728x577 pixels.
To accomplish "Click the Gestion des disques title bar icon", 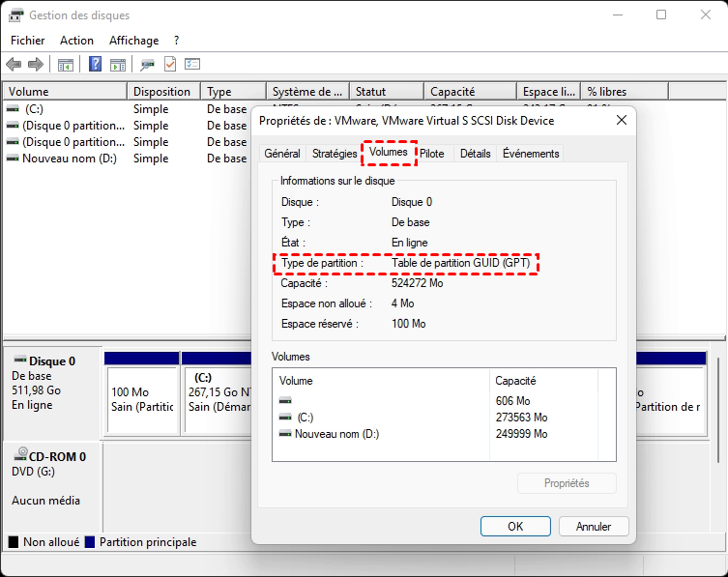I will click(15, 15).
